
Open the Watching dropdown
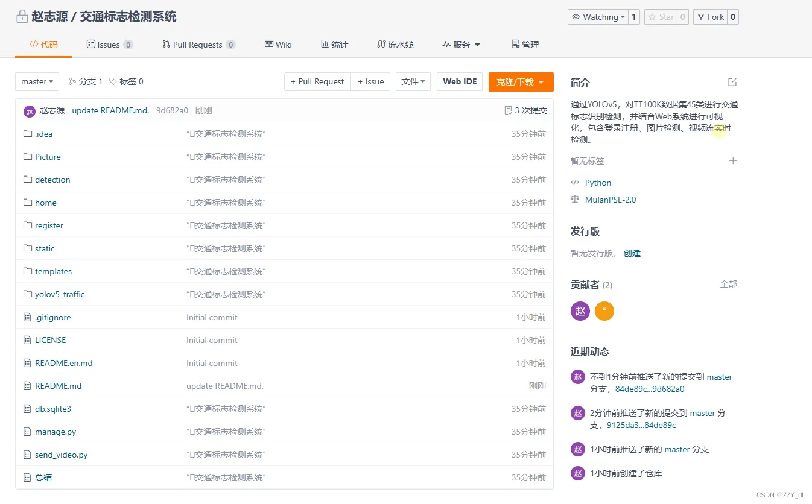point(598,17)
